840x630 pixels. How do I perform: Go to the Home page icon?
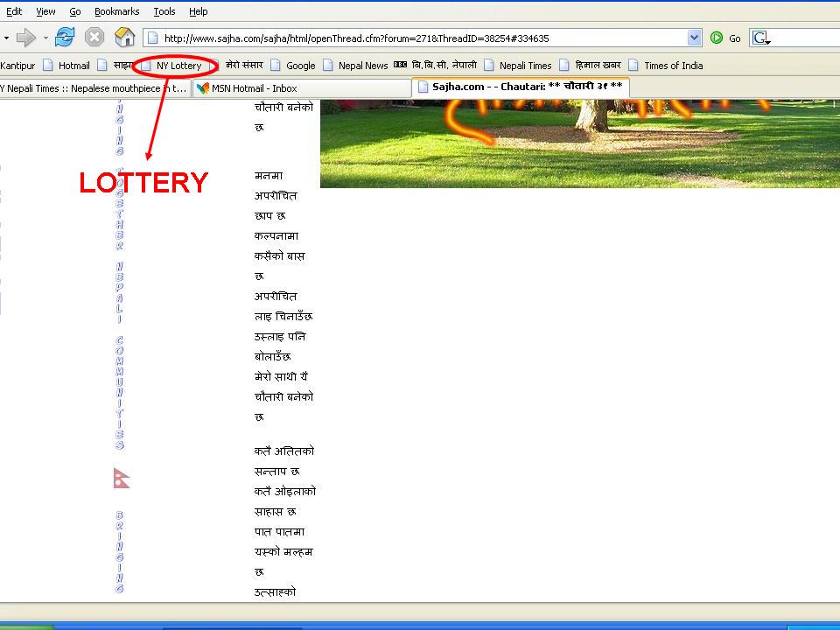point(124,38)
